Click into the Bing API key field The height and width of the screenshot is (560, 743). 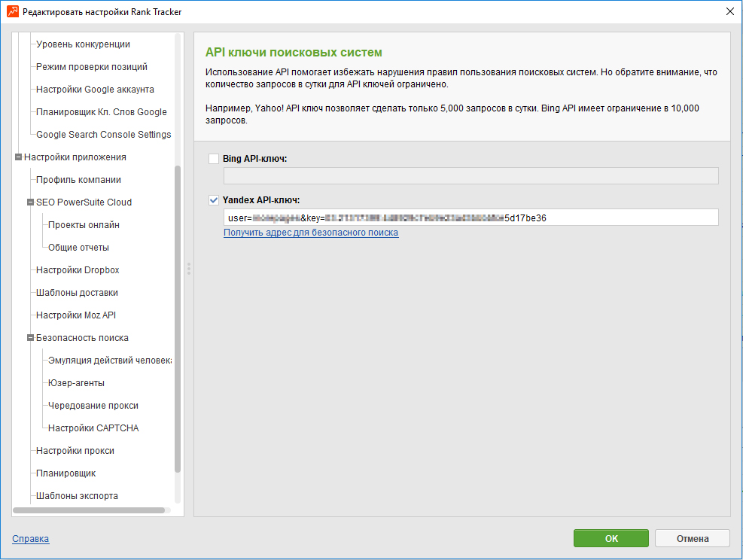point(471,176)
